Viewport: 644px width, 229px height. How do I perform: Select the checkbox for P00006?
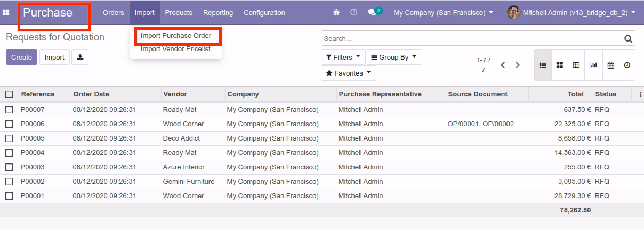click(x=9, y=124)
